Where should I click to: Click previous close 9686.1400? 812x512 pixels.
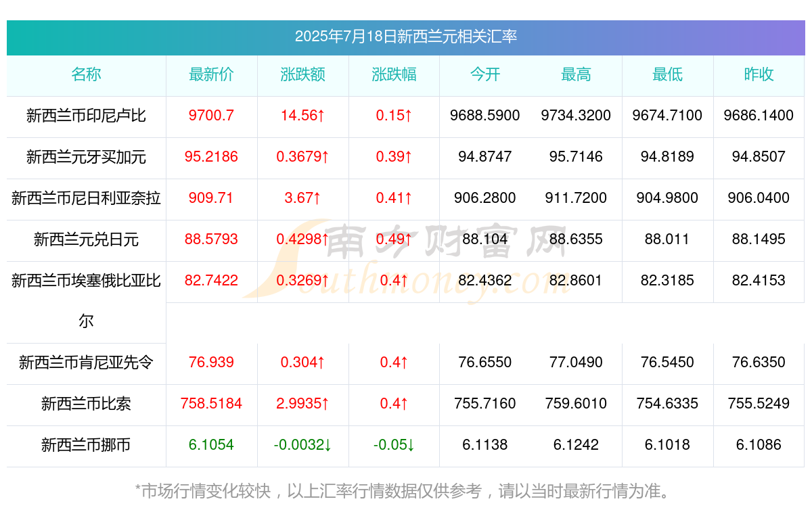tap(759, 116)
